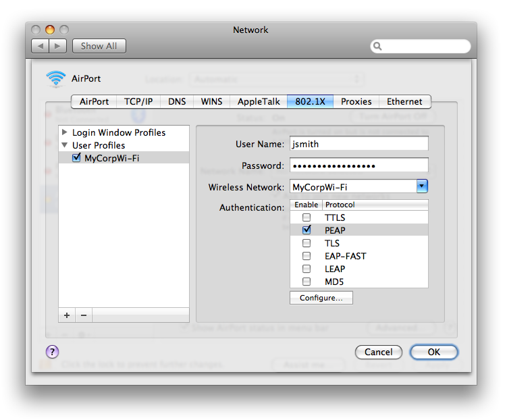This screenshot has height=420, width=505.
Task: Toggle the MyCorpWi-Fi profile checkbox
Action: (76, 158)
